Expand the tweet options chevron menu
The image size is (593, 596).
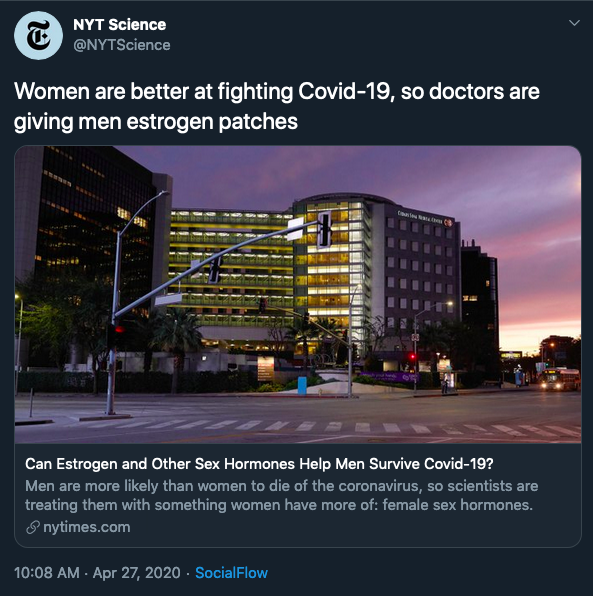574,23
